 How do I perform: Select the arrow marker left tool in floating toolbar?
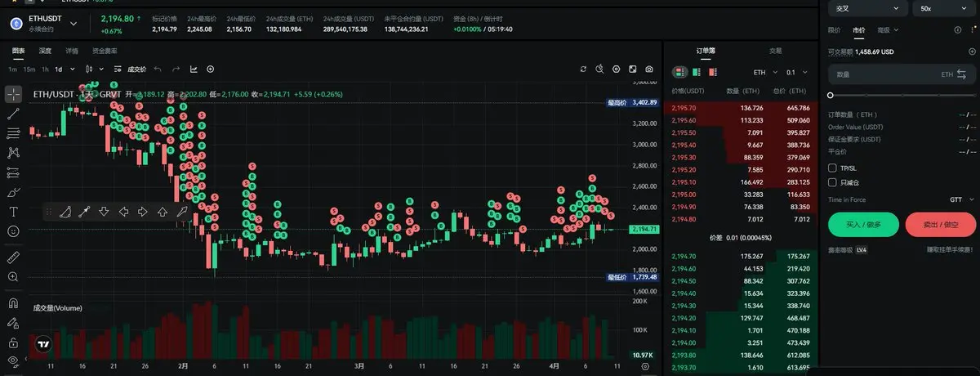123,213
